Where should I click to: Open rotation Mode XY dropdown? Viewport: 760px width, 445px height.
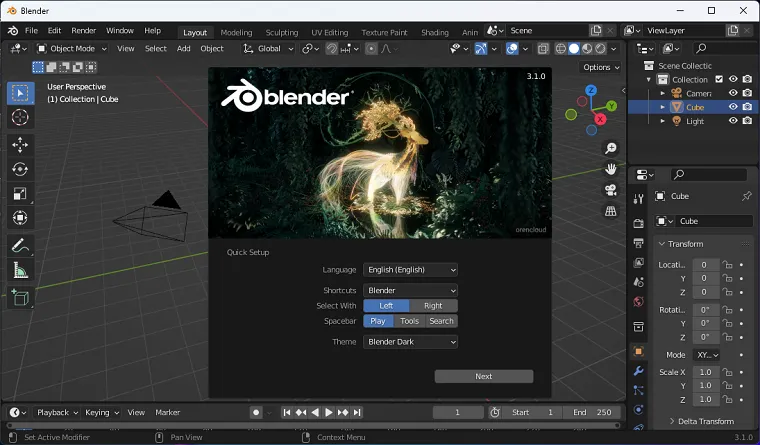tap(707, 355)
